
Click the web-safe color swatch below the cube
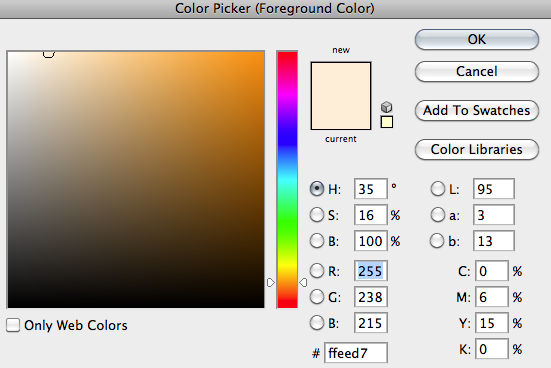[387, 122]
